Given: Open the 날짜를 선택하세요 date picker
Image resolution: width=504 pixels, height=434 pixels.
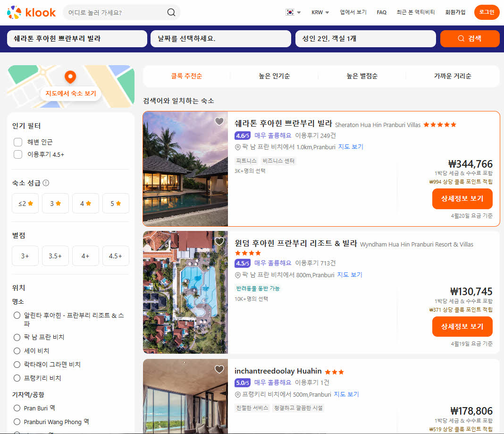Looking at the screenshot, I should pos(221,39).
